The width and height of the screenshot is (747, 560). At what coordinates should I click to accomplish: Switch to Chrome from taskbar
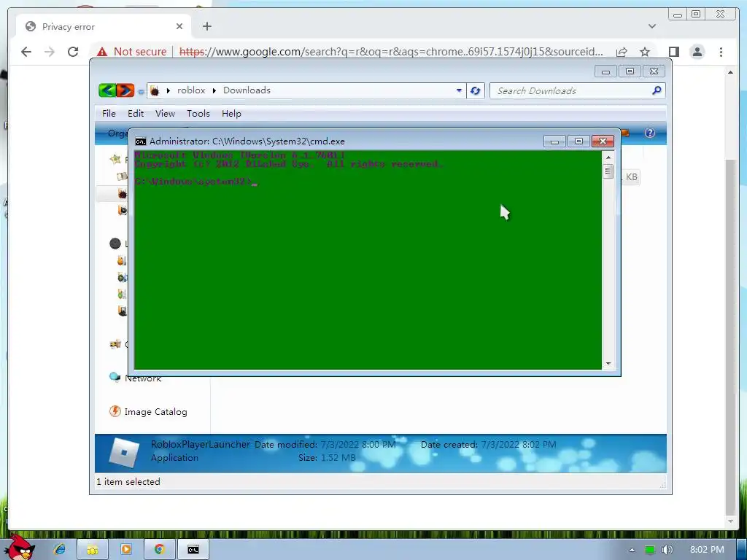click(x=160, y=550)
